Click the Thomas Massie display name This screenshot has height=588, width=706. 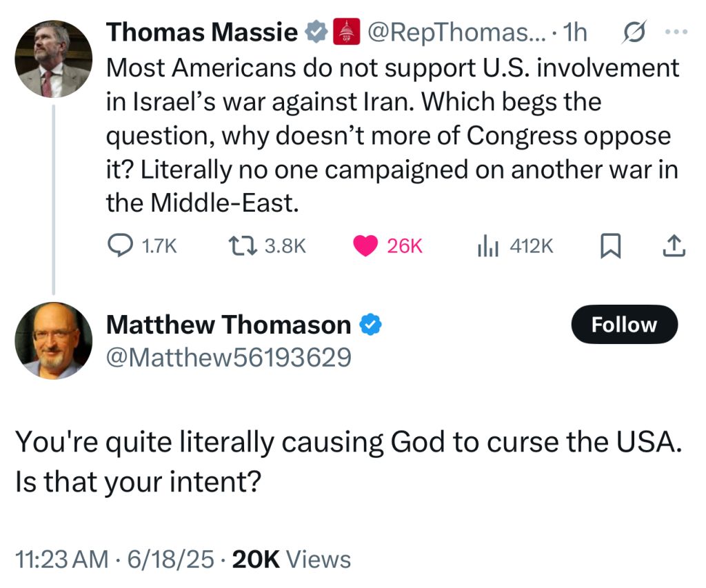(x=202, y=32)
